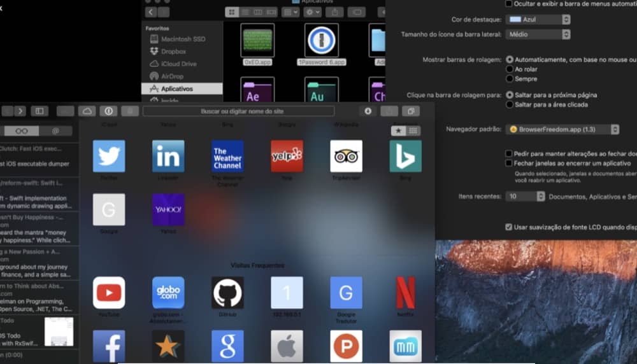Go forward in Safari history

[20, 111]
